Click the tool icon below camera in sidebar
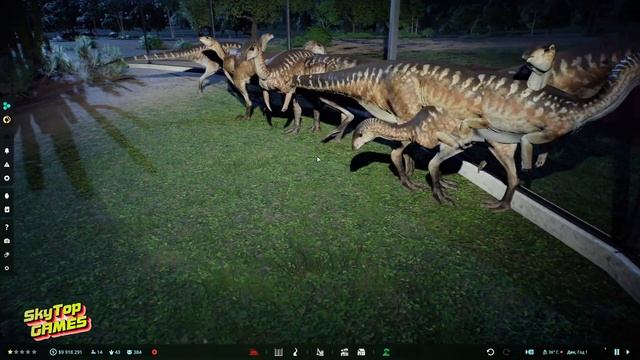Viewport: 640px width, 360px height. [7, 255]
